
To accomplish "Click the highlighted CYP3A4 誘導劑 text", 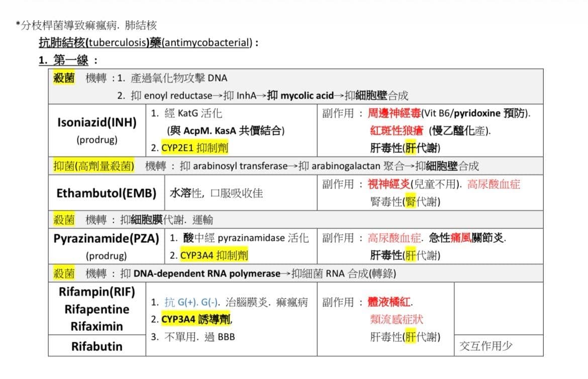I will [x=196, y=319].
